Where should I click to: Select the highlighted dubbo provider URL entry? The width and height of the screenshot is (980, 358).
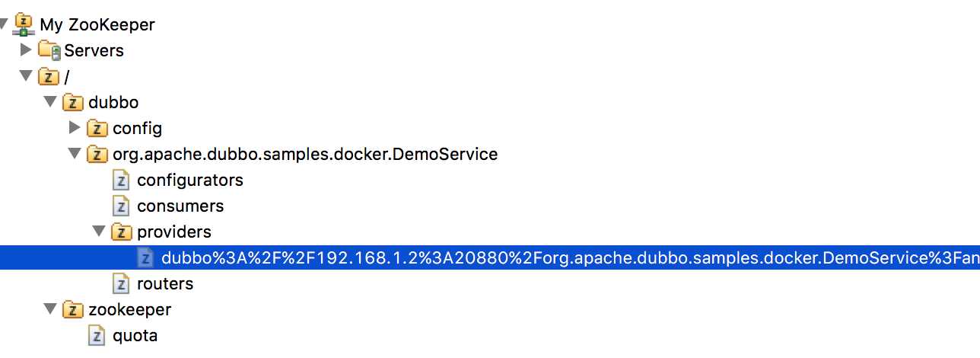490,258
